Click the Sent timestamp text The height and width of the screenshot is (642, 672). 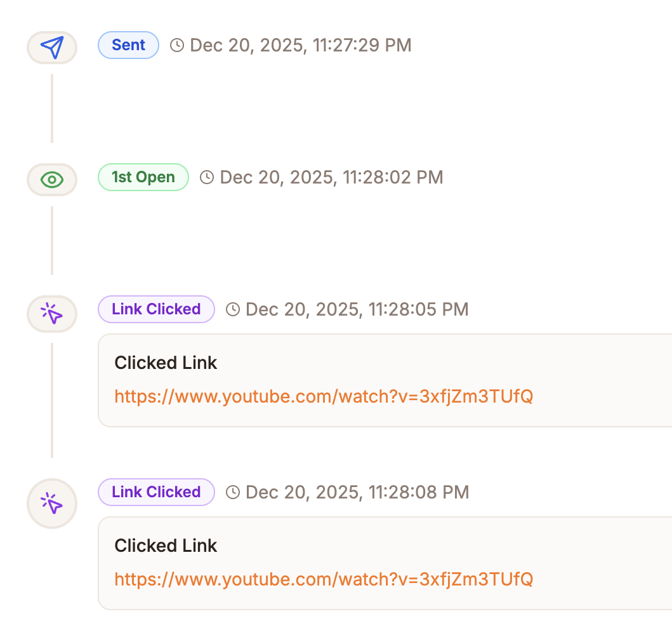coord(300,45)
